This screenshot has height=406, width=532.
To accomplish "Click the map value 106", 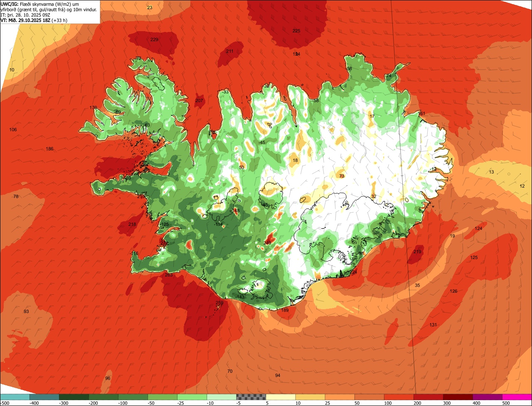I will coord(13,130).
